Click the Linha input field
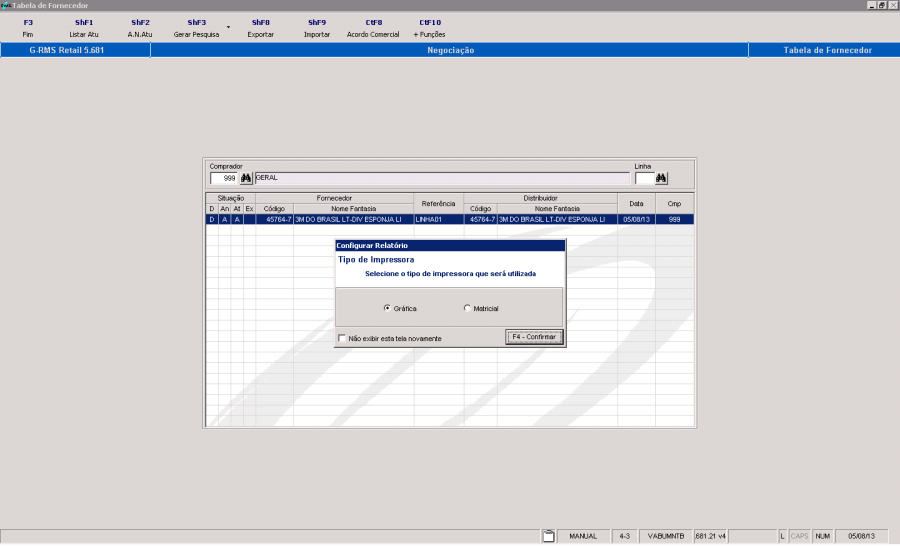Screen dimensions: 900x546 (645, 179)
